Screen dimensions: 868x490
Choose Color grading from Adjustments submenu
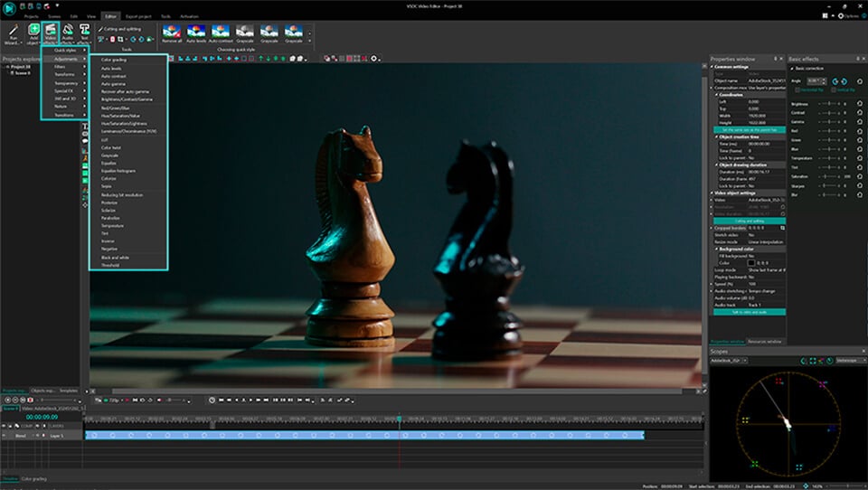[127, 60]
